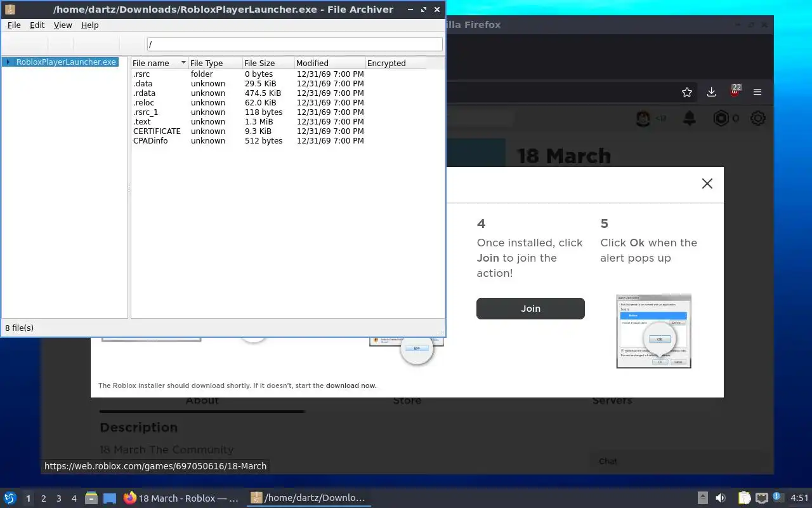The image size is (812, 508).
Task: Click the '8 file(s)' status bar text
Action: [20, 328]
